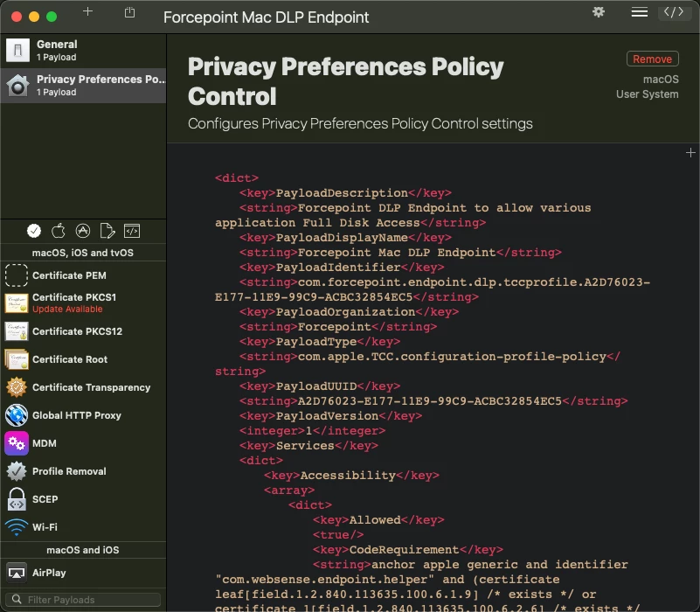Add the Certificate PKCS12 payload
The width and height of the screenshot is (700, 612).
tap(84, 331)
